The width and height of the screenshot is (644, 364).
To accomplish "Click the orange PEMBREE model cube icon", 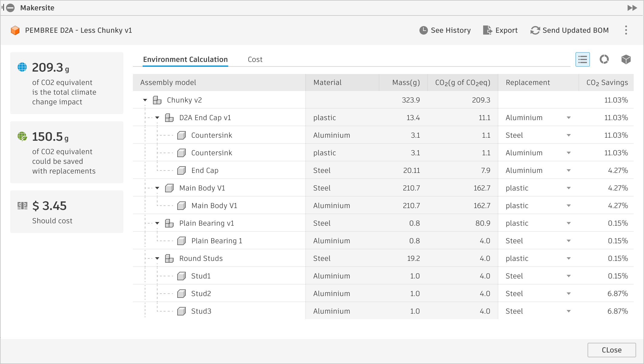I will click(x=15, y=30).
